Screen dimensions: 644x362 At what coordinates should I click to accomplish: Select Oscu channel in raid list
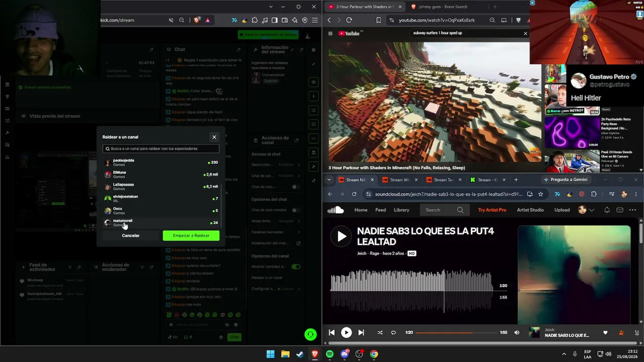coord(161,211)
